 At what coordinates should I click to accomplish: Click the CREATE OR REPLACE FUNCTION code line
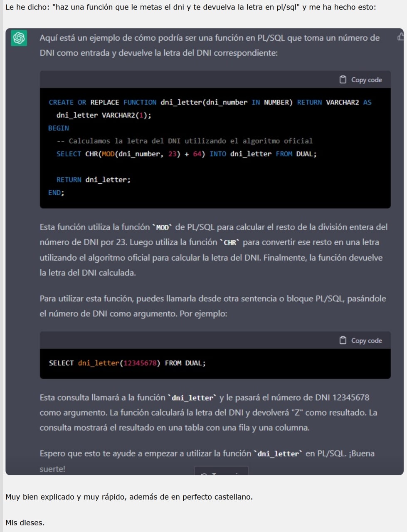[x=210, y=102]
